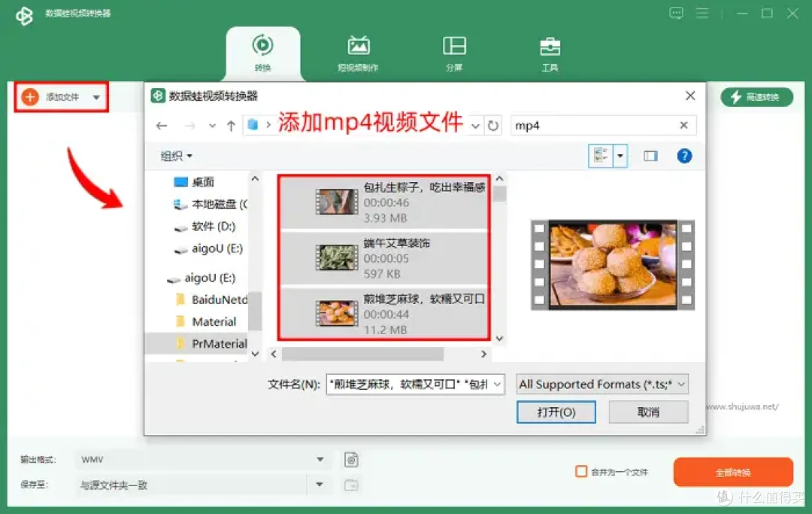
Task: Go forward in the file dialog
Action: 190,126
